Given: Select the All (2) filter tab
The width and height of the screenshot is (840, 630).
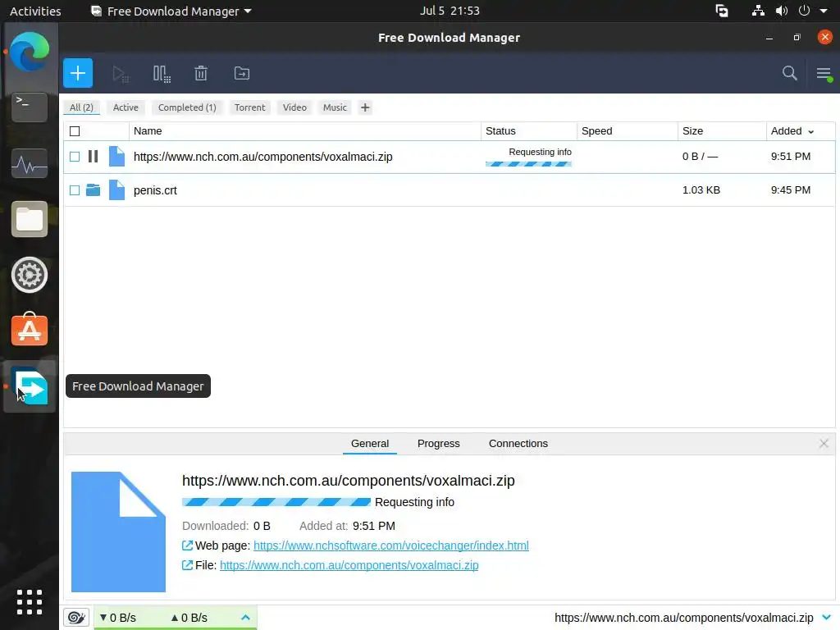Looking at the screenshot, I should 81,107.
